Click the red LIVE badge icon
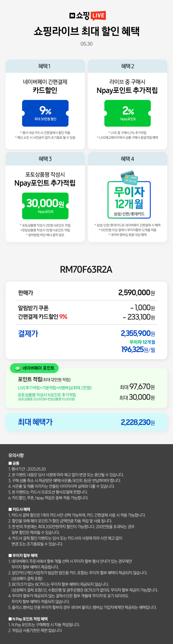Image resolution: width=173 pixels, height=644 pixels. click(x=98, y=16)
